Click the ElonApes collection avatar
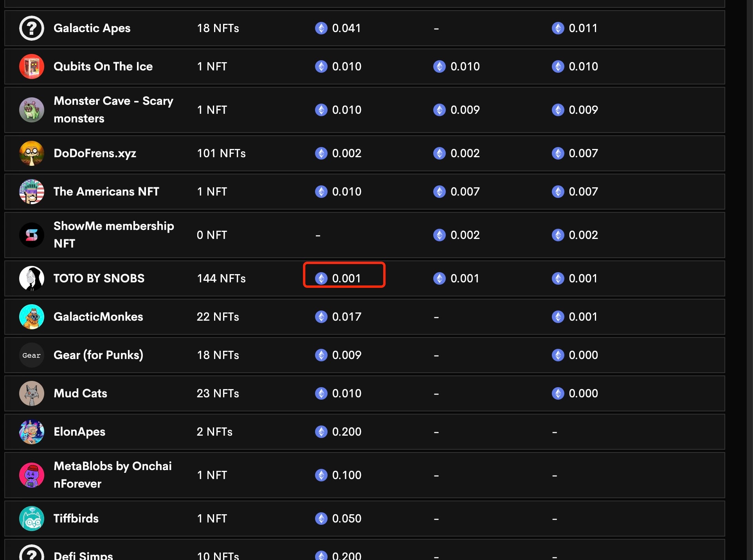The width and height of the screenshot is (753, 560). (x=32, y=432)
